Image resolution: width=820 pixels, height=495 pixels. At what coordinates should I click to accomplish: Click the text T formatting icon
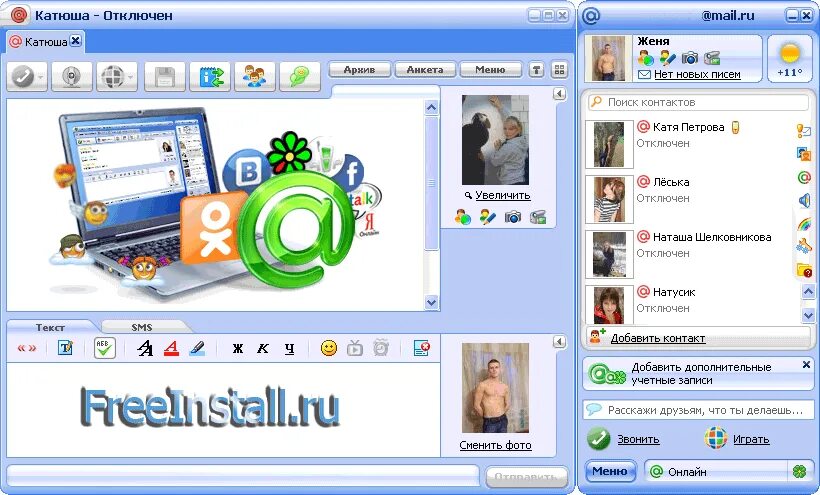click(65, 348)
